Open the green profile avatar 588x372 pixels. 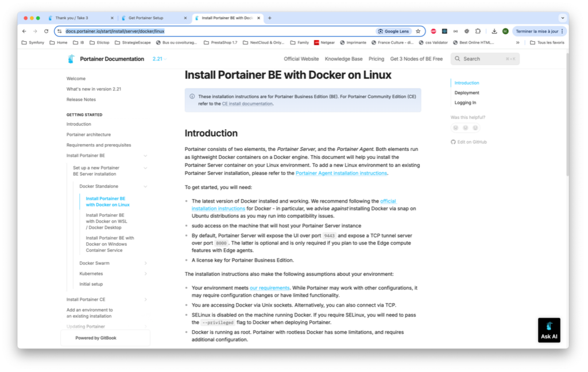click(x=505, y=31)
